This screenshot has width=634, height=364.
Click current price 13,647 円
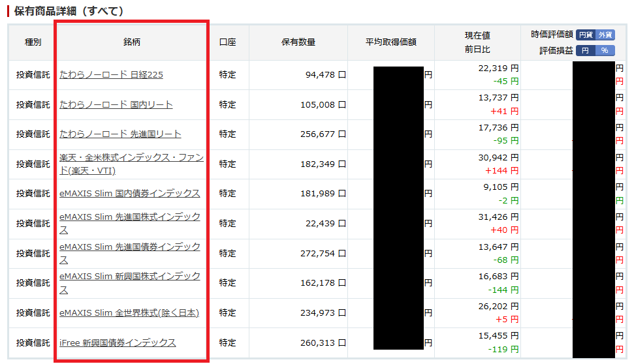click(498, 247)
